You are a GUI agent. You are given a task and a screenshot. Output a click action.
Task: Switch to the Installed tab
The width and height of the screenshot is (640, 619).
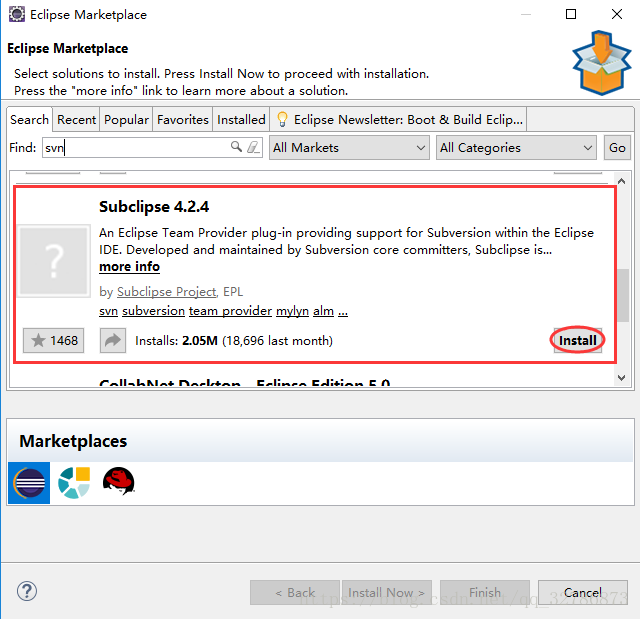point(241,120)
